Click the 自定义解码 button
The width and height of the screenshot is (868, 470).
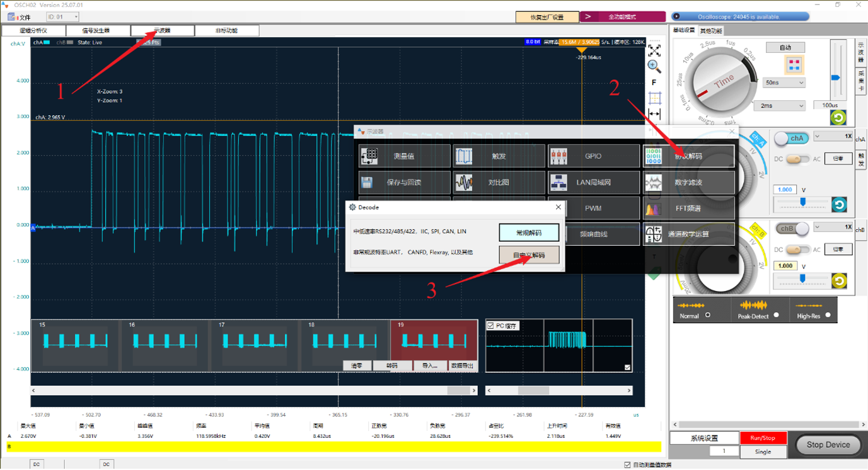click(529, 255)
